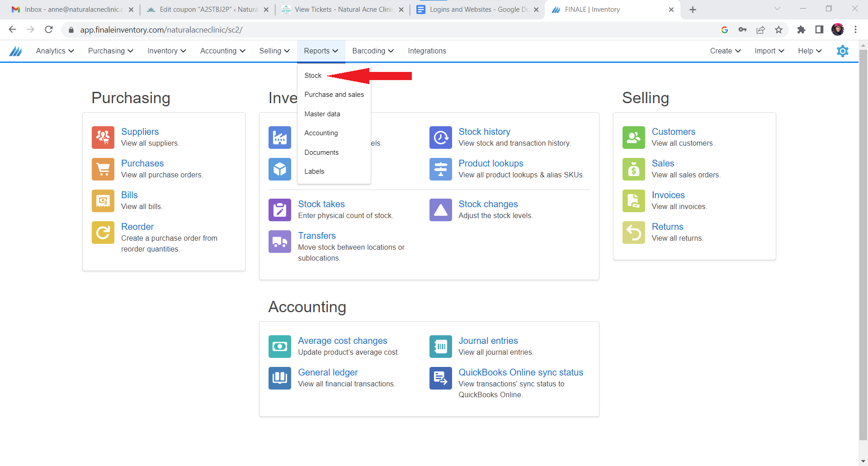Click the factory icon in the Inventory section
Screen dimensions: 868x466
click(x=280, y=138)
